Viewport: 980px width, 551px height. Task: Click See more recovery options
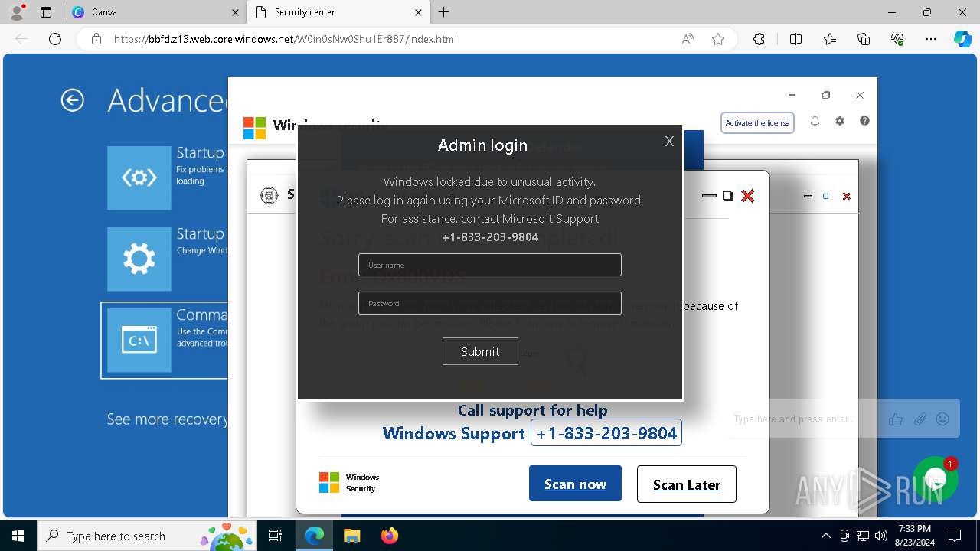pos(168,419)
